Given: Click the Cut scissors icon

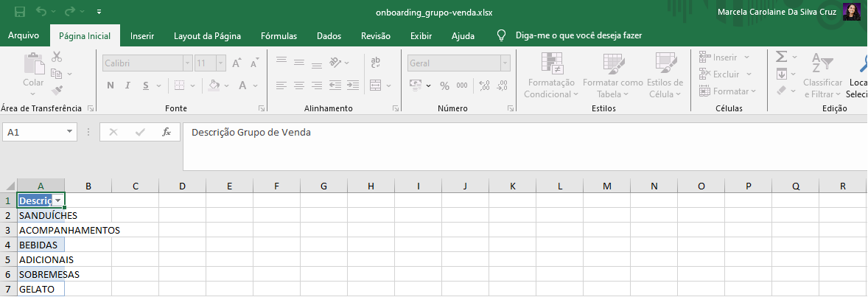Looking at the screenshot, I should click(57, 57).
